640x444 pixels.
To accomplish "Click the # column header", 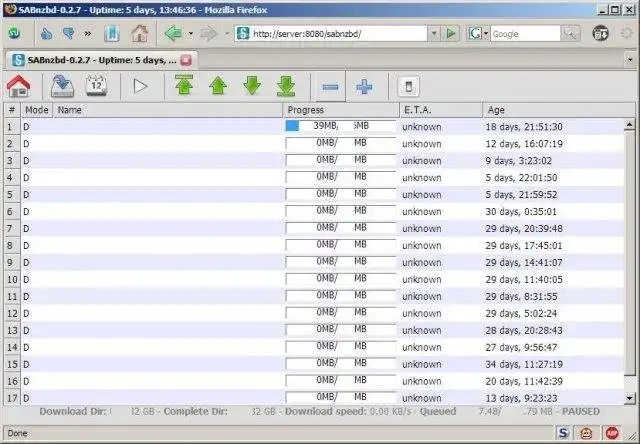I will coord(12,110).
